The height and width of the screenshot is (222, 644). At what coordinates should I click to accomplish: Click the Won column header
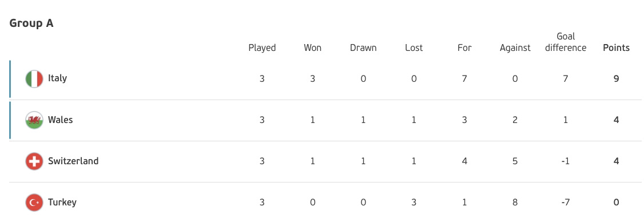(x=312, y=47)
